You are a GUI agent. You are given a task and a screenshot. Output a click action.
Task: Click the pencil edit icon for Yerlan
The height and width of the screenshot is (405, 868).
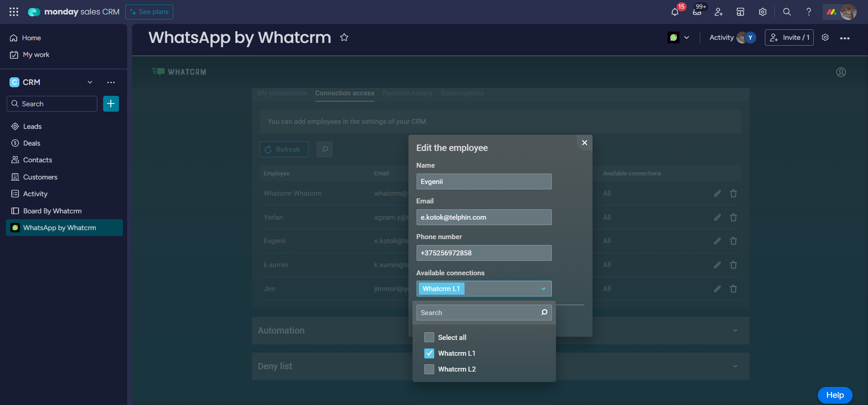(717, 217)
